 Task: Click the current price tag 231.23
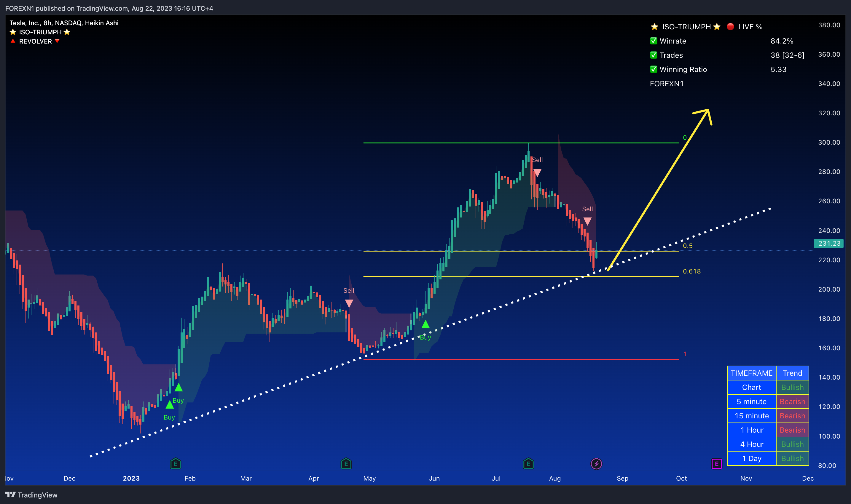829,244
